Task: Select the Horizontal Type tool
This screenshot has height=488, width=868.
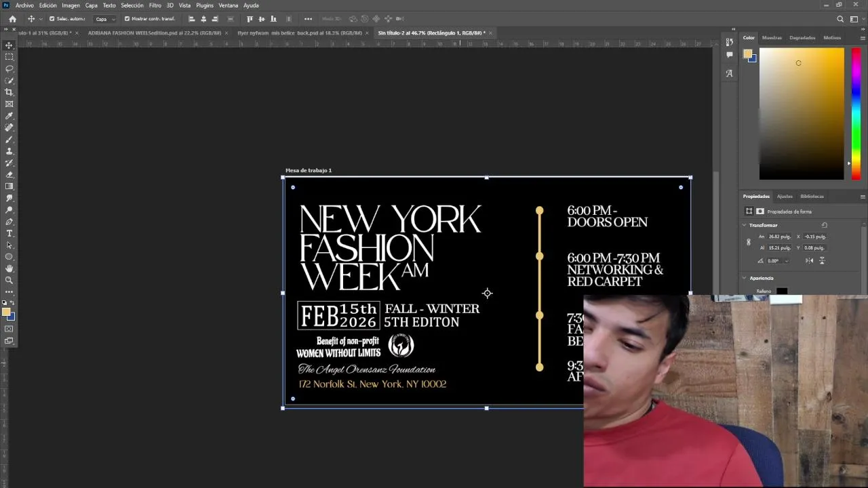Action: [x=9, y=234]
